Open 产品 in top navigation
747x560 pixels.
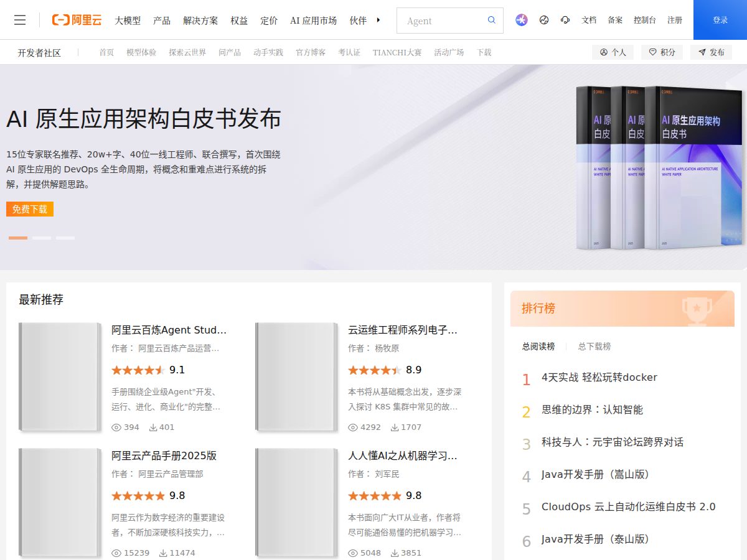coord(162,21)
